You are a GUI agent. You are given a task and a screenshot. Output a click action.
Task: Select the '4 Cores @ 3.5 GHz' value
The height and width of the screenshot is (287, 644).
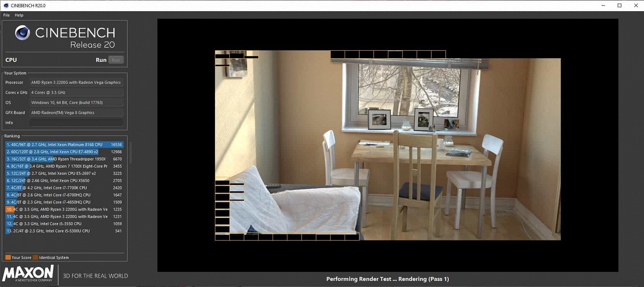[x=76, y=92]
